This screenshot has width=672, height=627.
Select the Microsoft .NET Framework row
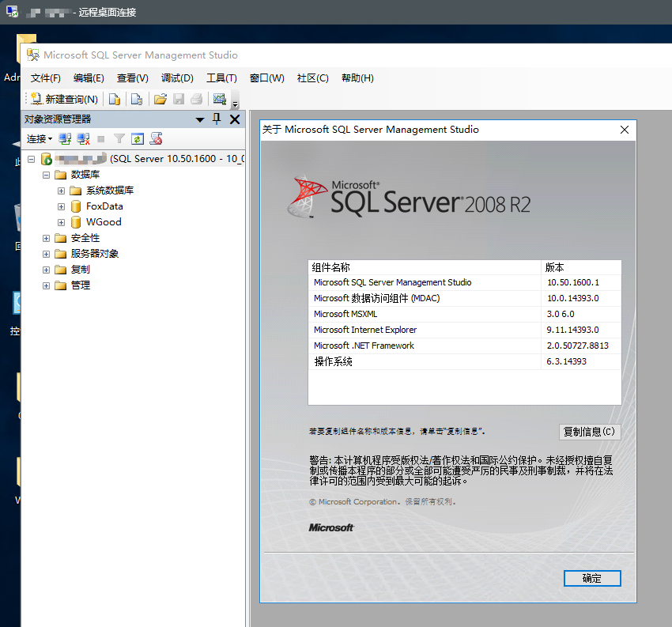click(465, 346)
